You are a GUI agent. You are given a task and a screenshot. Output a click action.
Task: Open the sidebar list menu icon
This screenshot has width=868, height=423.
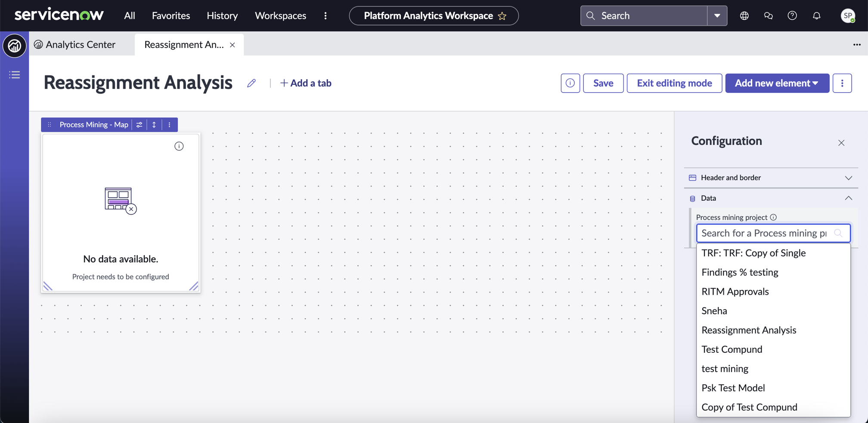click(15, 75)
